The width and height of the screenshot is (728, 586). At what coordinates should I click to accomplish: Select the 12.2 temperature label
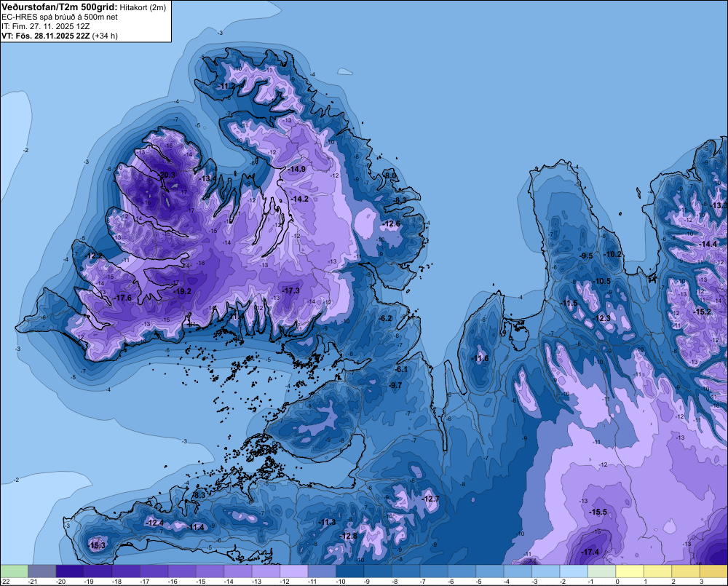point(95,256)
